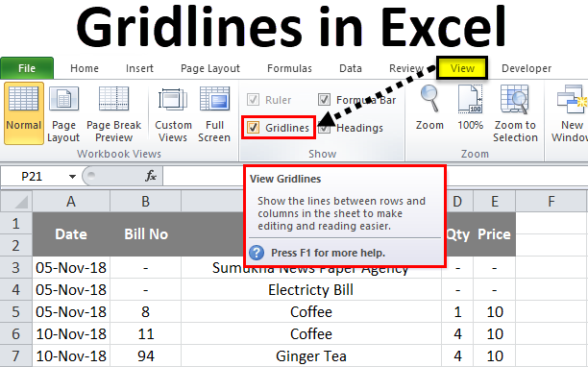The width and height of the screenshot is (588, 367).
Task: Open a New Window
Action: 569,114
